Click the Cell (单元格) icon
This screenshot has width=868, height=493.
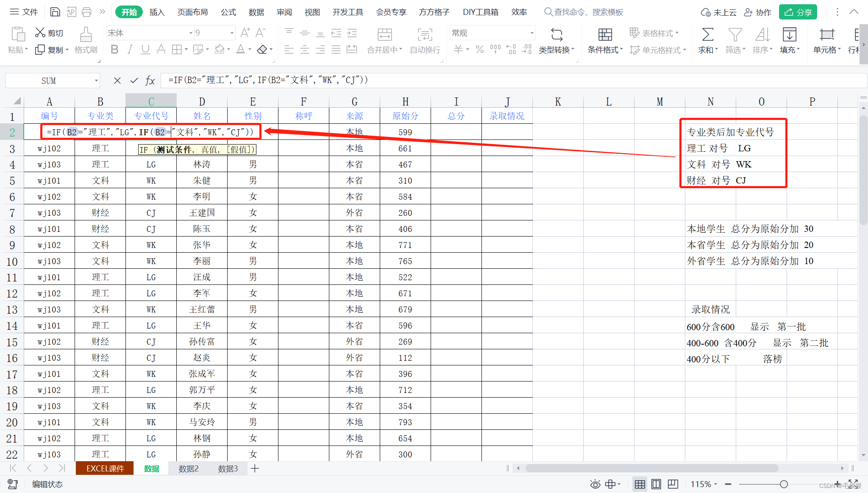click(826, 34)
